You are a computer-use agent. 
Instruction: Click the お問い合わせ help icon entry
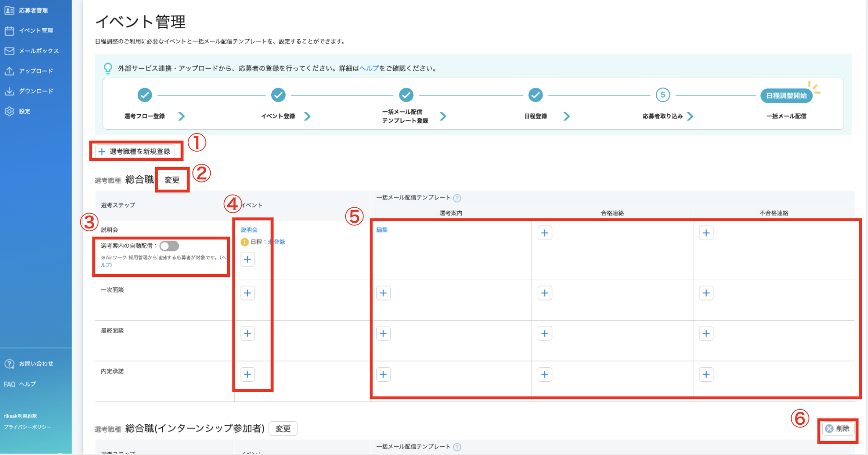coord(29,364)
